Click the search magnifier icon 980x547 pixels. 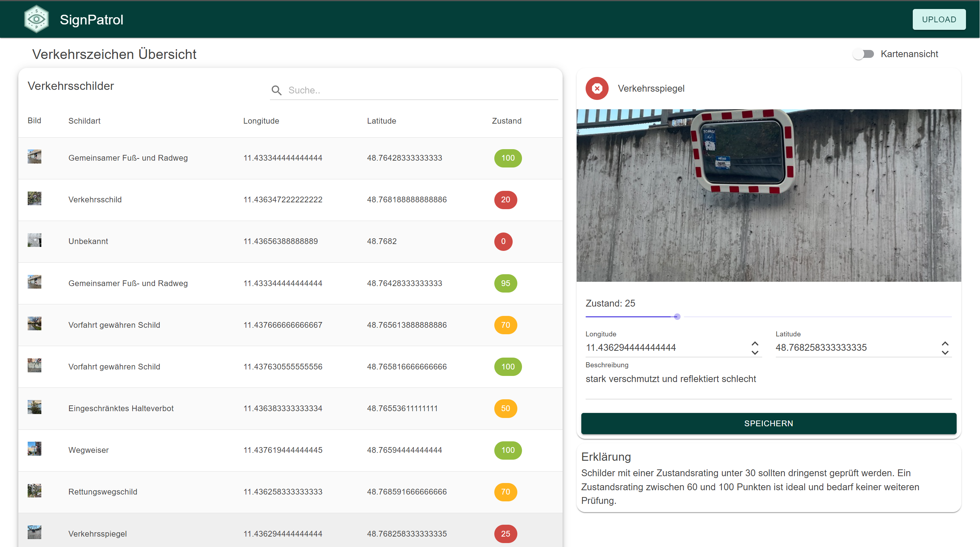276,91
